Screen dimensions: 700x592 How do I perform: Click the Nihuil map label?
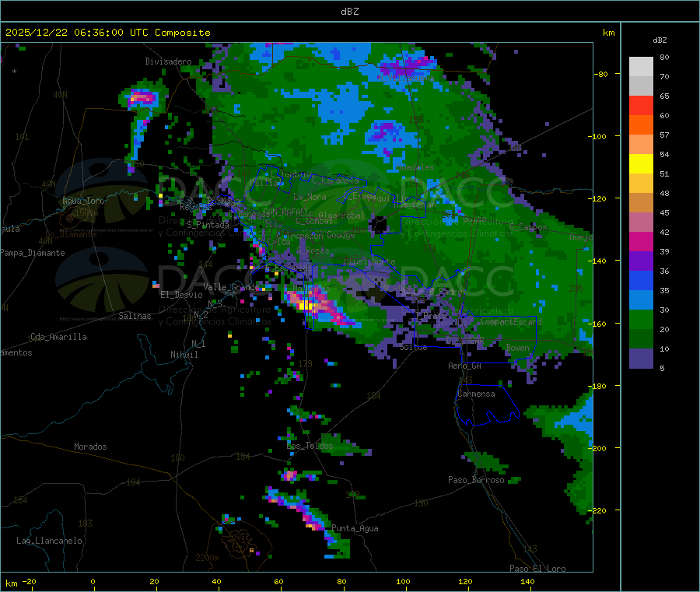point(184,355)
